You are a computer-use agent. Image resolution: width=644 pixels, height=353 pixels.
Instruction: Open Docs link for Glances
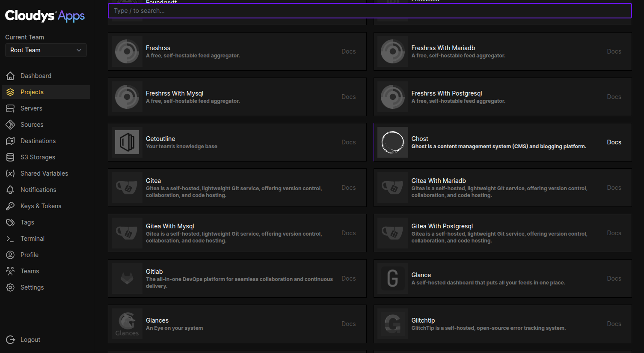click(x=348, y=324)
